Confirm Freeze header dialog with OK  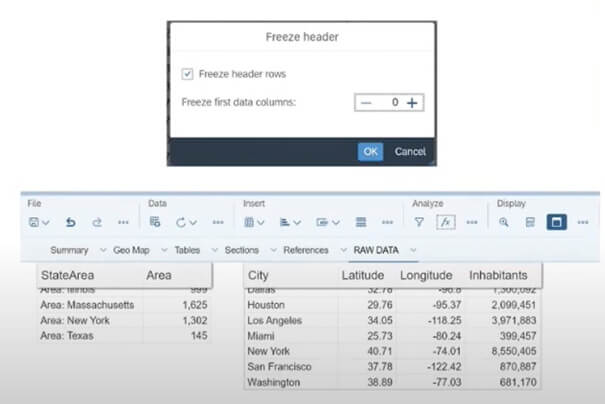(x=370, y=152)
